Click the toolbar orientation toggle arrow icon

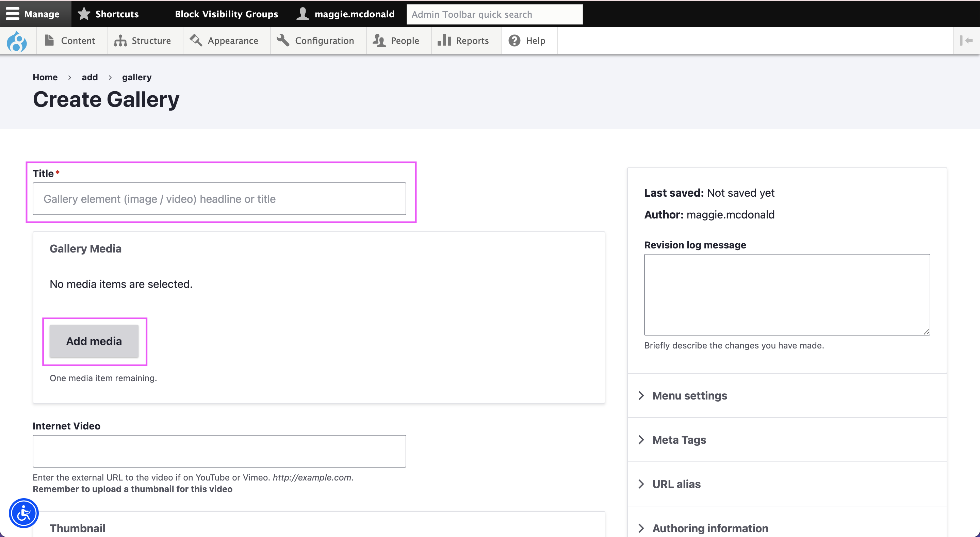click(966, 41)
